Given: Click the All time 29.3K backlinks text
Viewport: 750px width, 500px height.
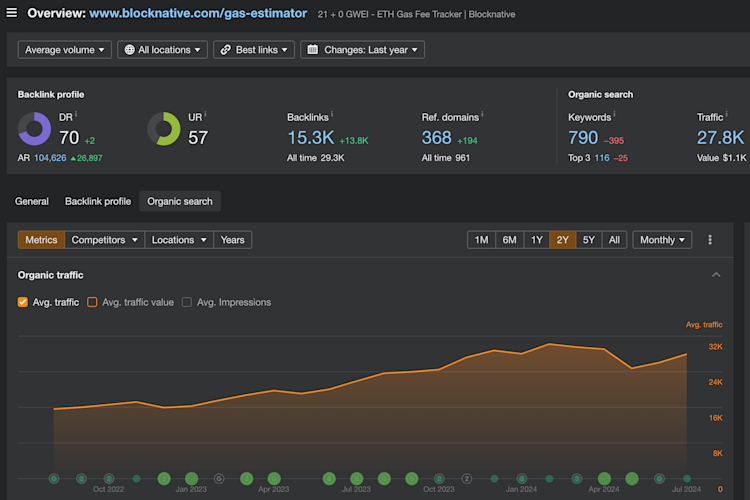Looking at the screenshot, I should [316, 158].
